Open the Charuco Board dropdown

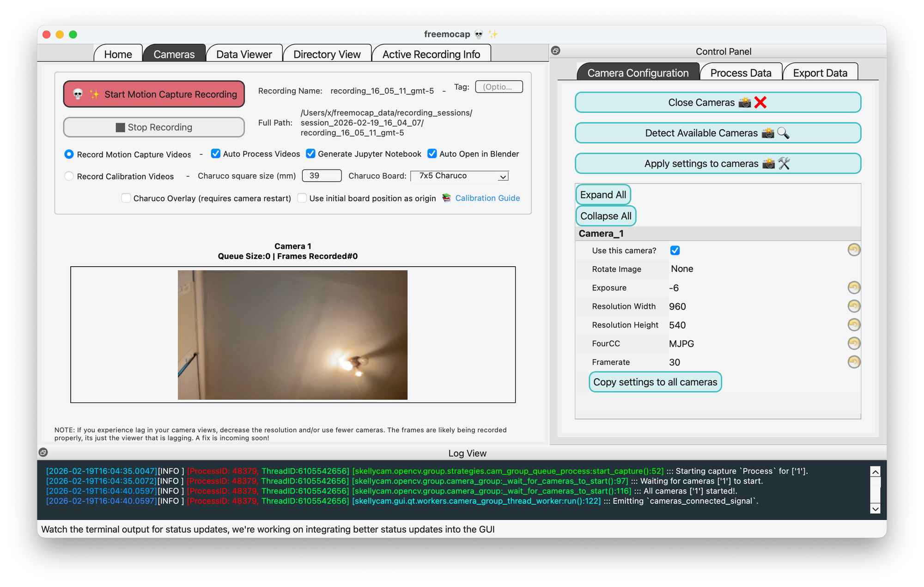pos(460,176)
